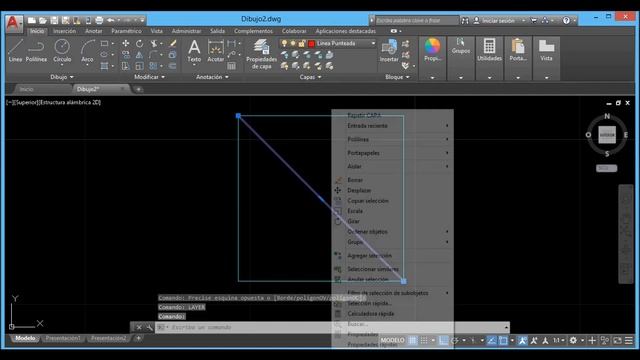The image size is (640, 360).
Task: Click the rectangle tool icon in Dibujo
Action: [104, 43]
